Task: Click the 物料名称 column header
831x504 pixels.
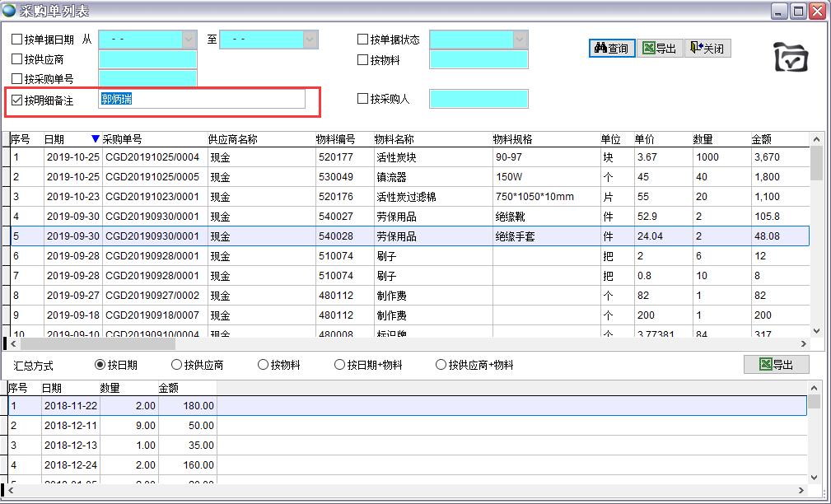Action: click(x=394, y=139)
